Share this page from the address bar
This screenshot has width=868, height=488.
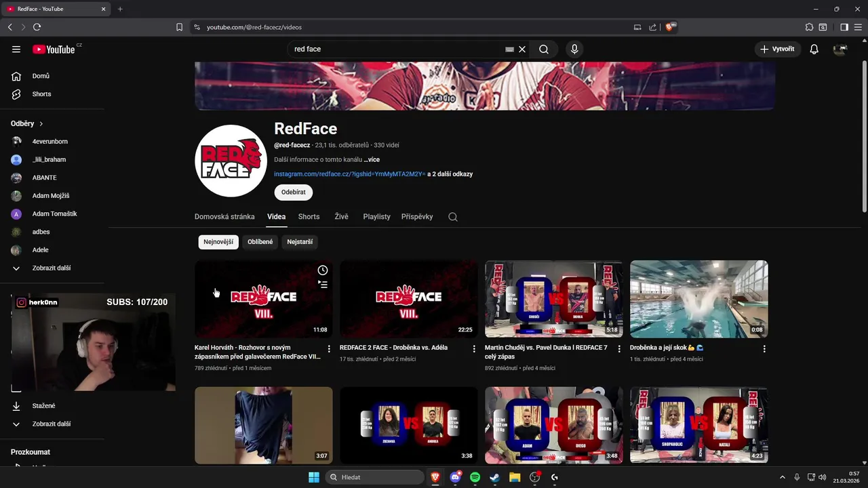click(x=652, y=27)
